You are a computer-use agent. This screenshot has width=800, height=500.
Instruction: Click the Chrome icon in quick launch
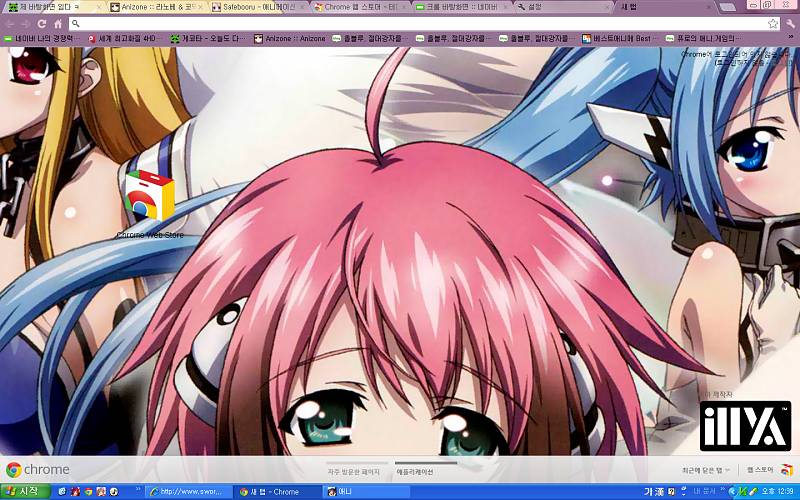[x=88, y=491]
